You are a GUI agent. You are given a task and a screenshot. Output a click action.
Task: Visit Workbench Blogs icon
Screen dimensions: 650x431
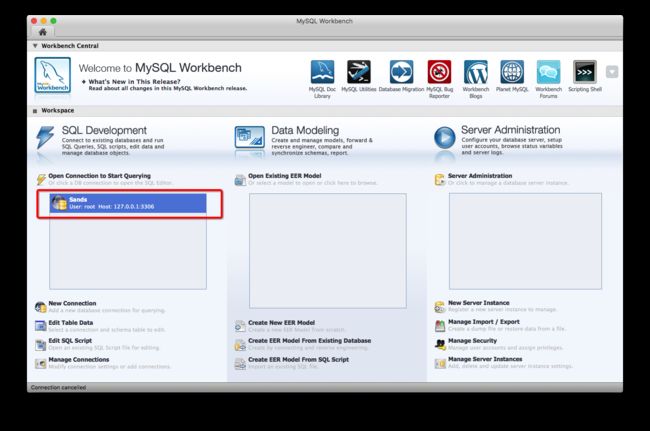(476, 72)
